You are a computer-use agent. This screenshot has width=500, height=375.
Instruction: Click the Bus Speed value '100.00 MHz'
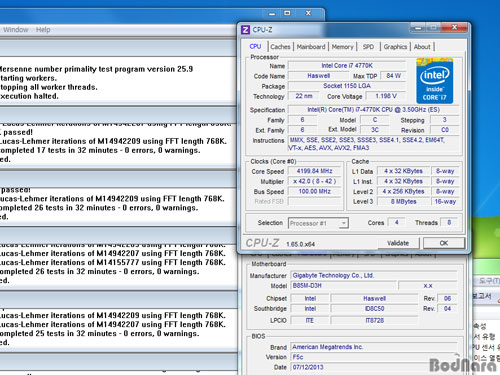tap(315, 191)
